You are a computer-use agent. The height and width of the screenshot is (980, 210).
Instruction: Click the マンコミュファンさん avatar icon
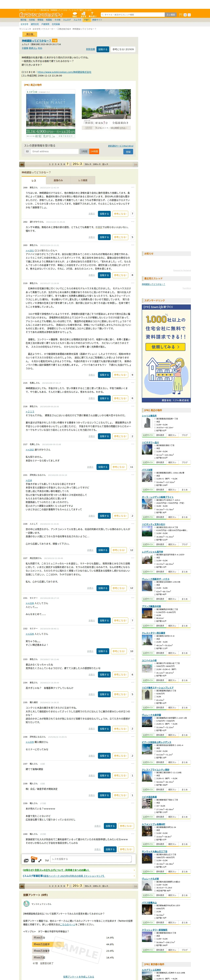(26, 904)
